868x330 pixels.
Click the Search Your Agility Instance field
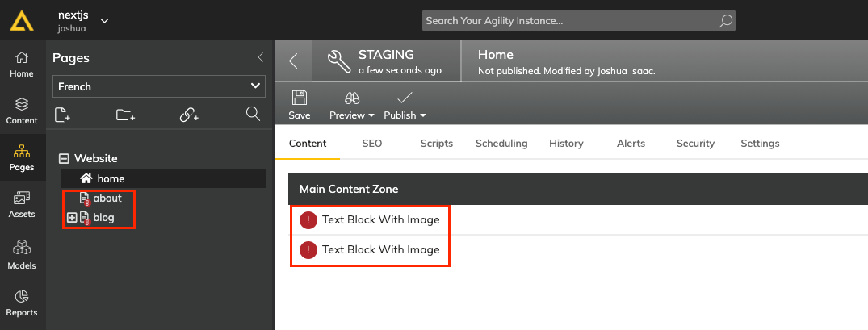578,21
